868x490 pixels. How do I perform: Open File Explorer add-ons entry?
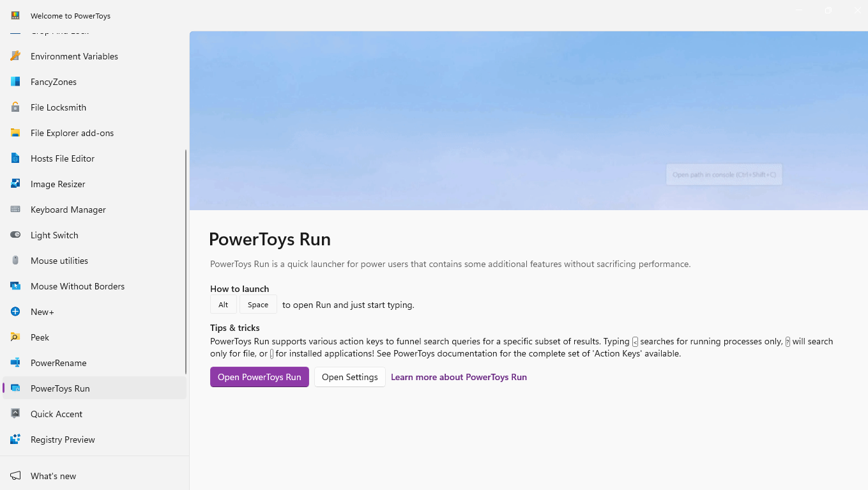(95, 133)
